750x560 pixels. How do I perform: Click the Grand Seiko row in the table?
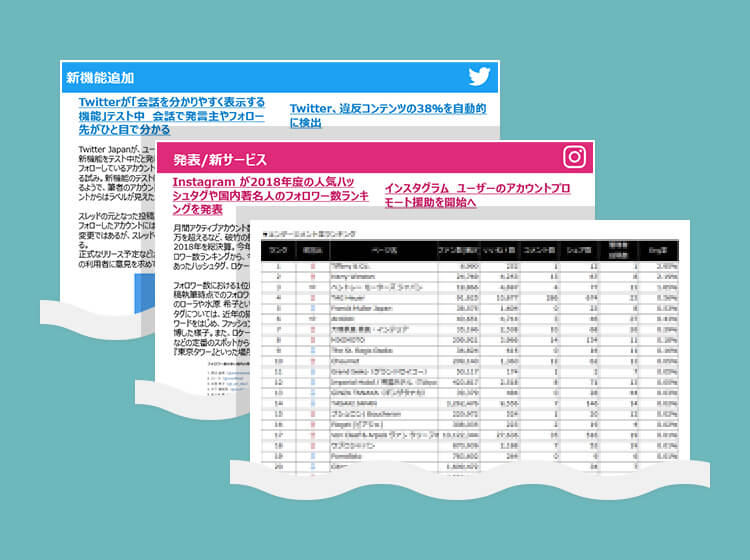click(x=470, y=372)
